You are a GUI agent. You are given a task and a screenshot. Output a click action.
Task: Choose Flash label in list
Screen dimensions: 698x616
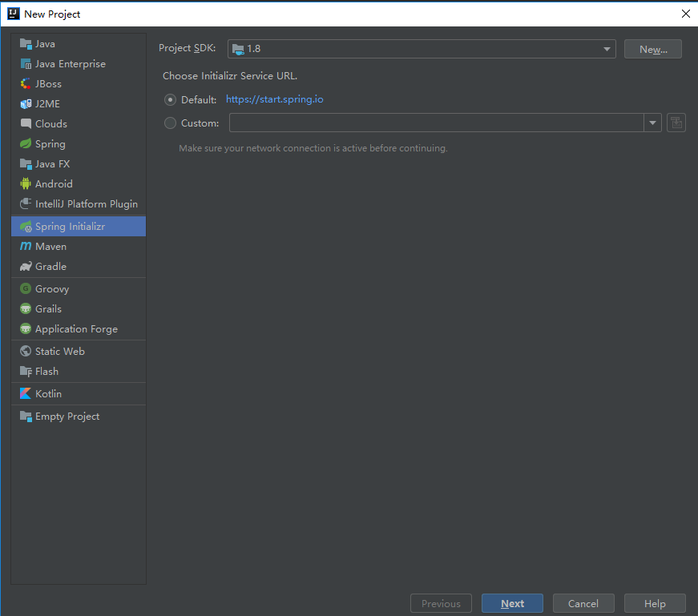(46, 371)
